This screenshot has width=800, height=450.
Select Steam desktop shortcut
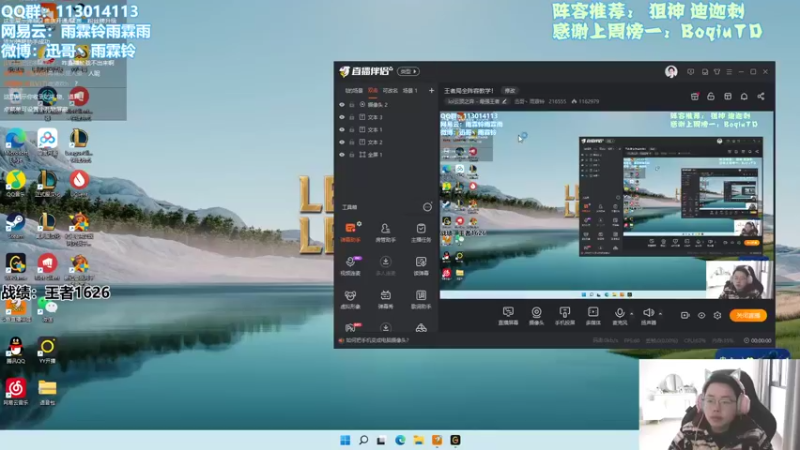pos(15,226)
